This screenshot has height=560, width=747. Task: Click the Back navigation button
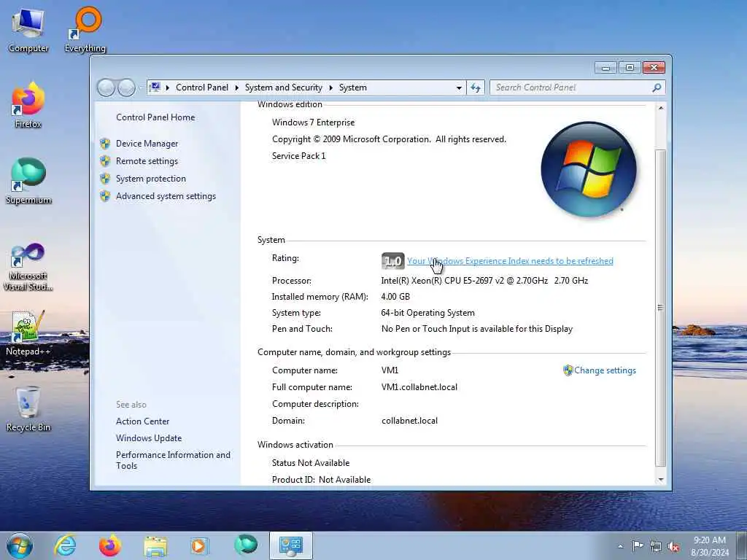107,87
